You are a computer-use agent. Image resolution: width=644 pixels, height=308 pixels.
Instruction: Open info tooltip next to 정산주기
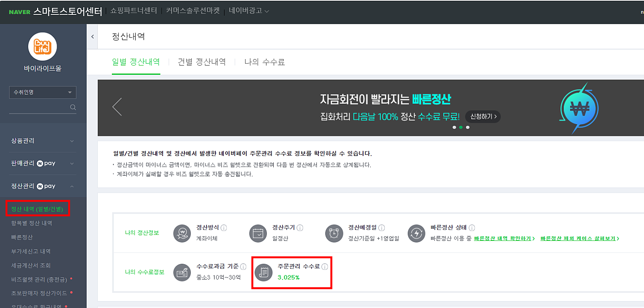[x=300, y=228]
